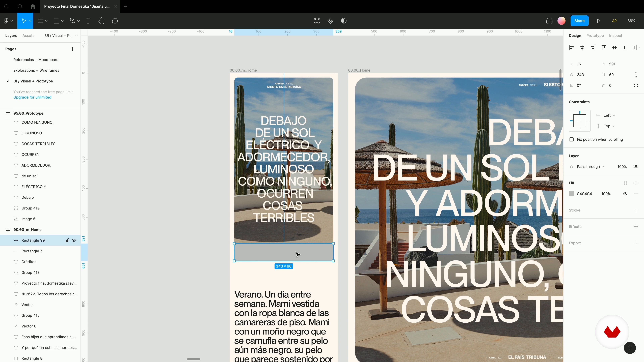Image resolution: width=644 pixels, height=362 pixels.
Task: Click the Use as mask icon
Action: 344,21
